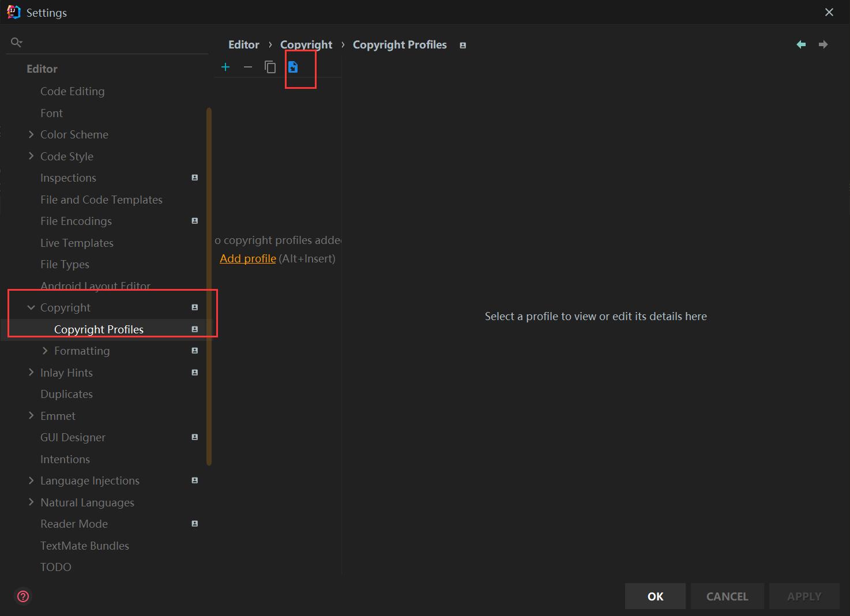Screen dimensions: 850x616
Task: Open Inspections settings
Action: 68,178
